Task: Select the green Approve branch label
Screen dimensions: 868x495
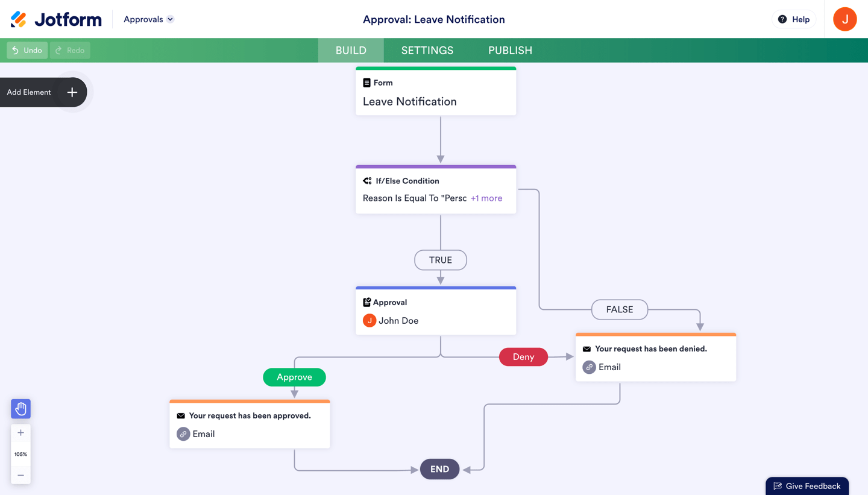Action: [294, 377]
